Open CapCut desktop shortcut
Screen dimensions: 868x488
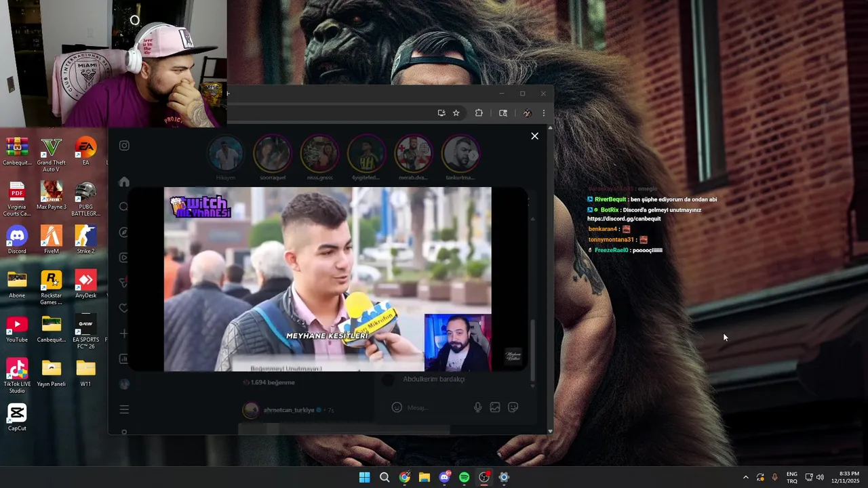click(17, 417)
